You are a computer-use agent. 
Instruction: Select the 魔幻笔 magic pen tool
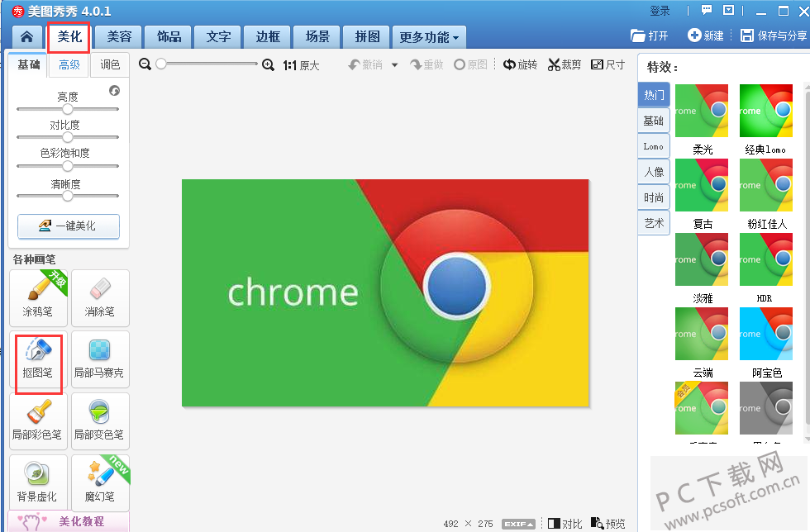click(x=100, y=483)
